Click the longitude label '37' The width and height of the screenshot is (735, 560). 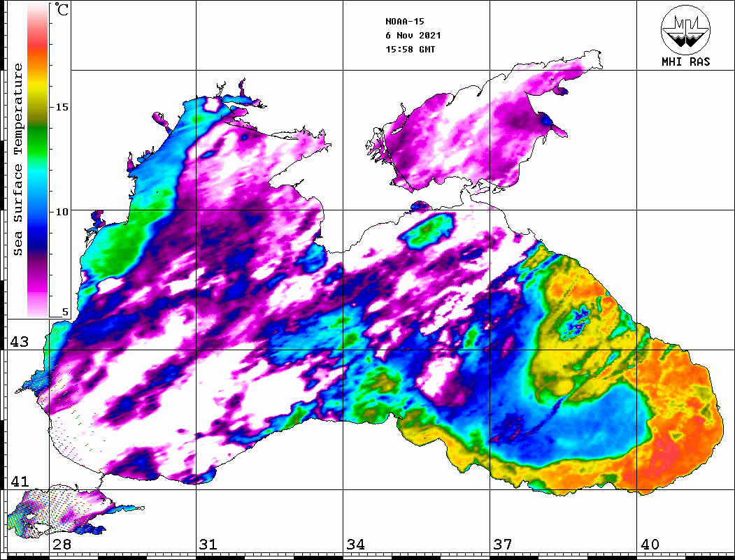pyautogui.click(x=503, y=545)
